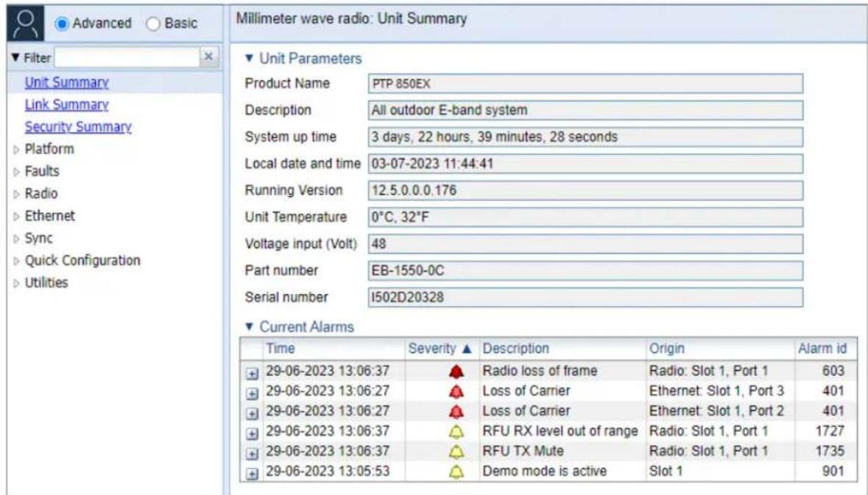
Task: Click the Product Name field PTP 850EX
Action: 586,84
